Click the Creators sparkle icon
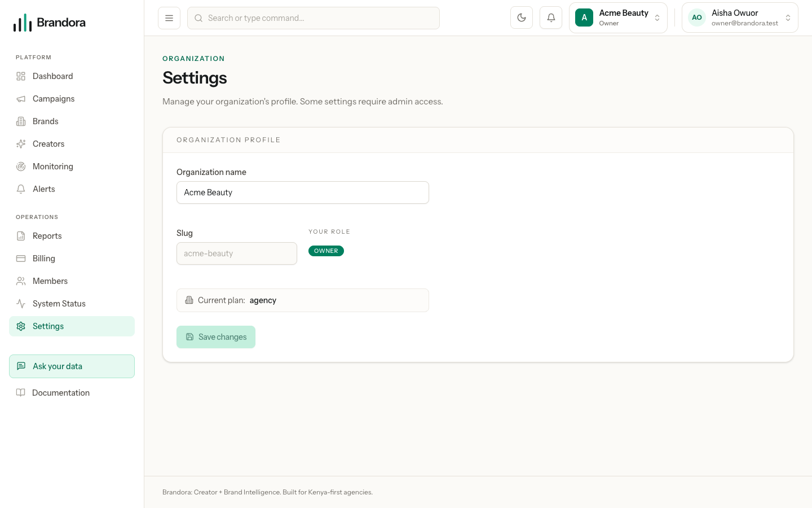 21,144
